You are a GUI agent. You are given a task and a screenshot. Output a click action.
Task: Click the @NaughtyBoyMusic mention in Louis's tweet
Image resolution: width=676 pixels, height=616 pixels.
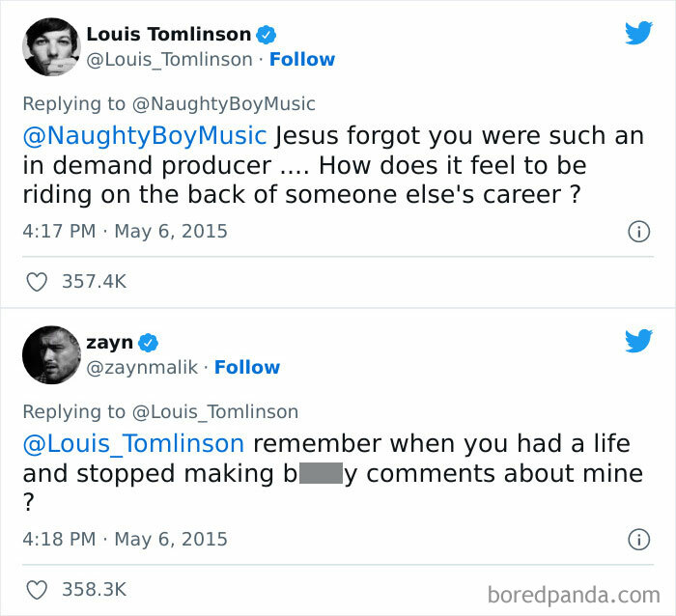click(144, 136)
